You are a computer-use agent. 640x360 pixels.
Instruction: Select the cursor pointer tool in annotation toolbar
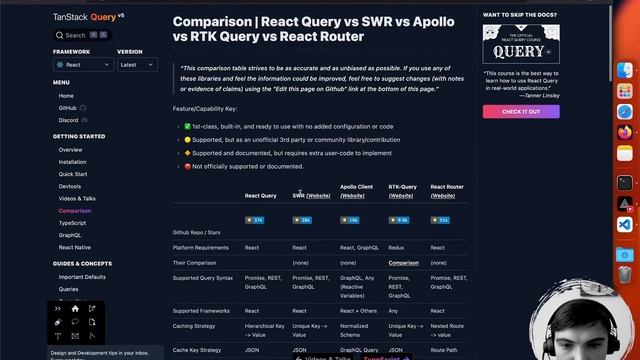click(92, 309)
